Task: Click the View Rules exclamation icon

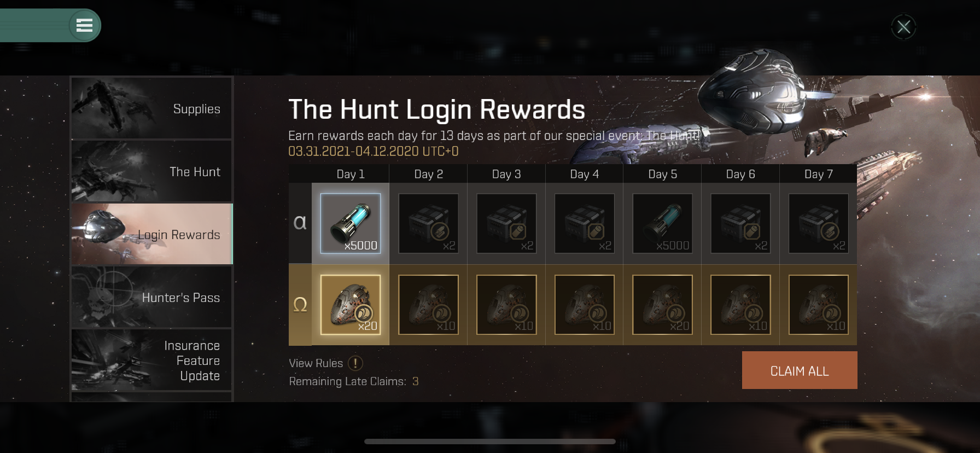Action: coord(355,363)
